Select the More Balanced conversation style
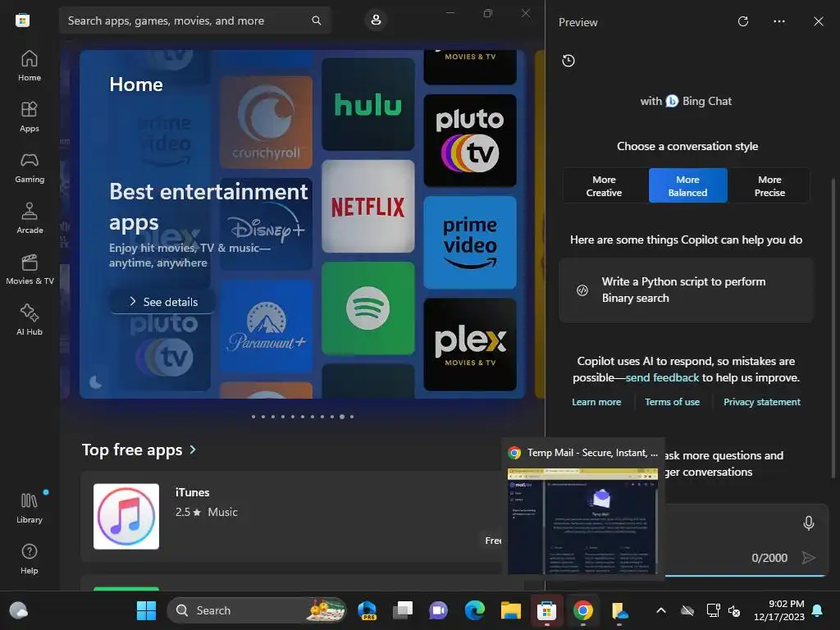Viewport: 840px width, 630px height. 688,186
